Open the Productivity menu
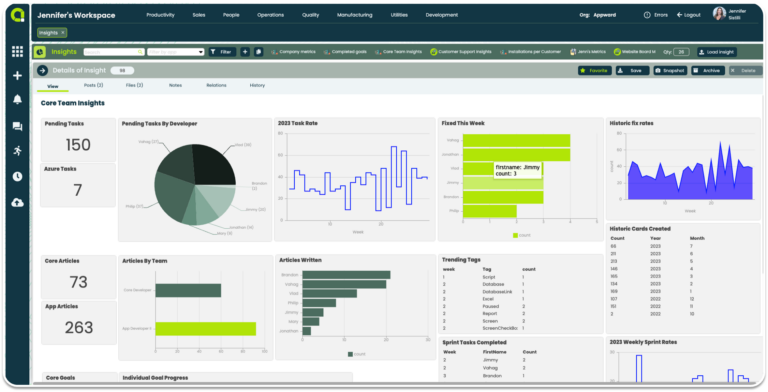 [x=160, y=15]
